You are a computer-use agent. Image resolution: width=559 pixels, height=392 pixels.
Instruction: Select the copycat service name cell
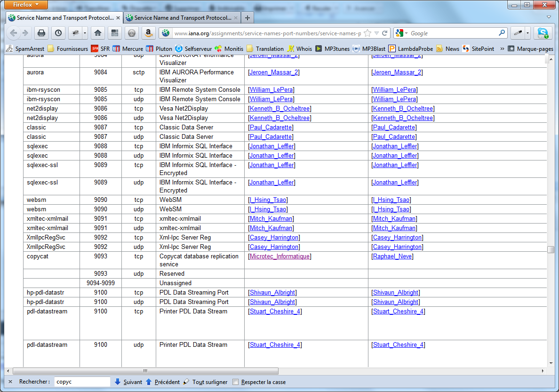[51, 260]
